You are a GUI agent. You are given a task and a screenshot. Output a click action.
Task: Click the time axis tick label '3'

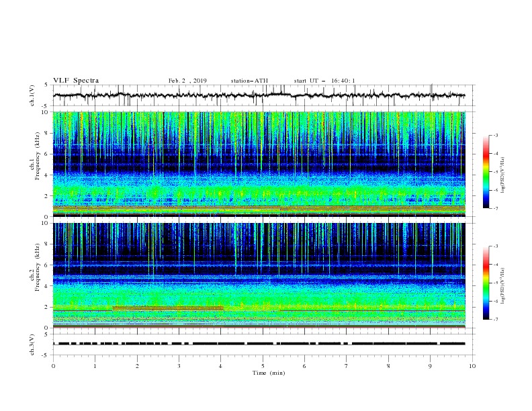tap(179, 366)
